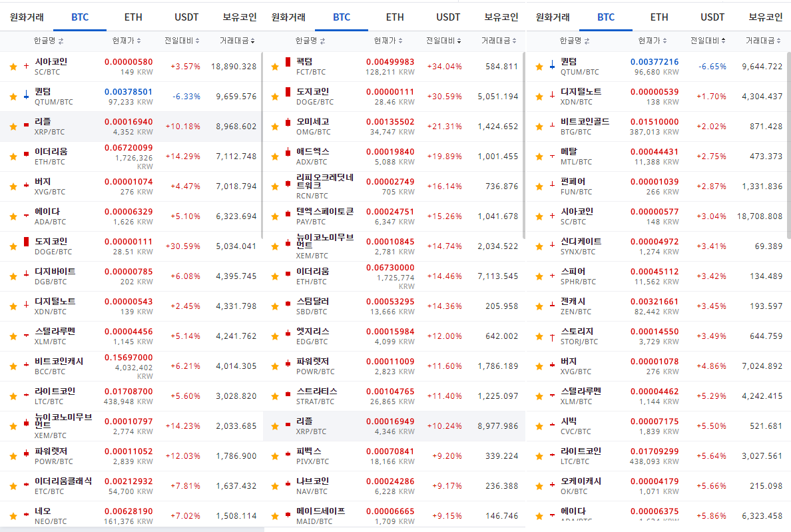The height and width of the screenshot is (532, 791).
Task: Click candlestick icon beside 스피어
Action: pos(553,276)
